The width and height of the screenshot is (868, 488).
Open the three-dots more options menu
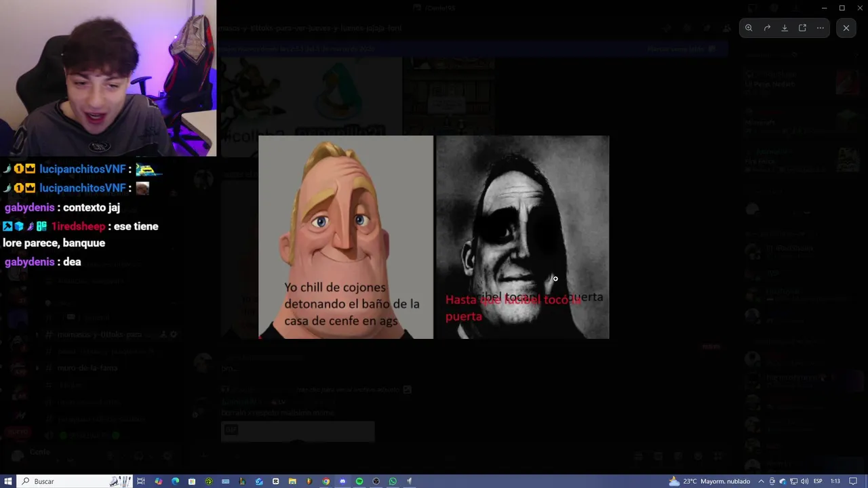pos(820,28)
